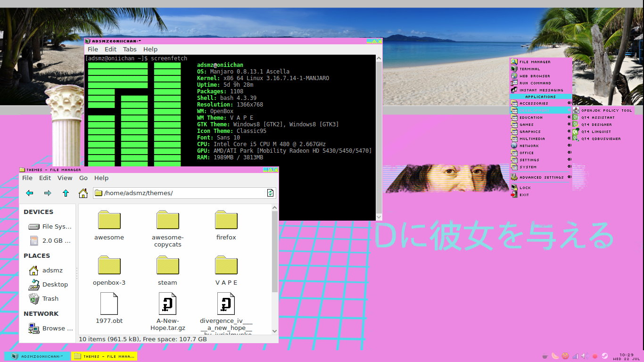
Task: Launch Qt4 QDBusViewer
Action: [603, 139]
